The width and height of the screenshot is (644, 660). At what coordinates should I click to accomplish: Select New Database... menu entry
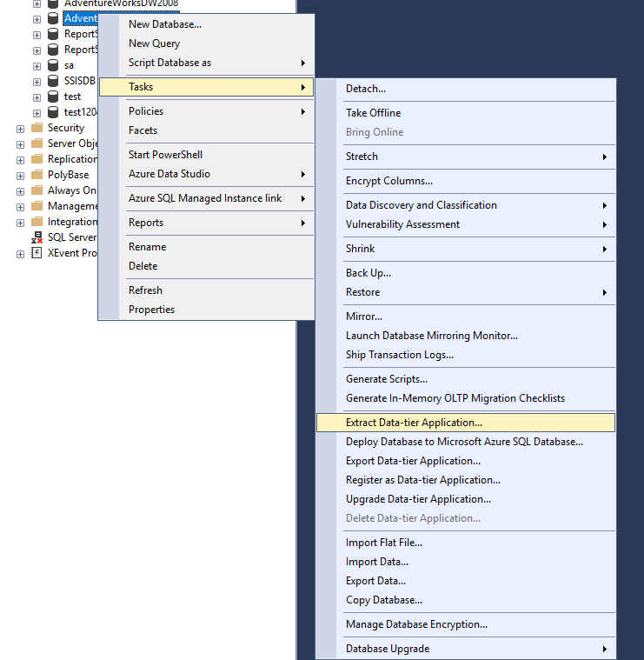tap(207, 24)
